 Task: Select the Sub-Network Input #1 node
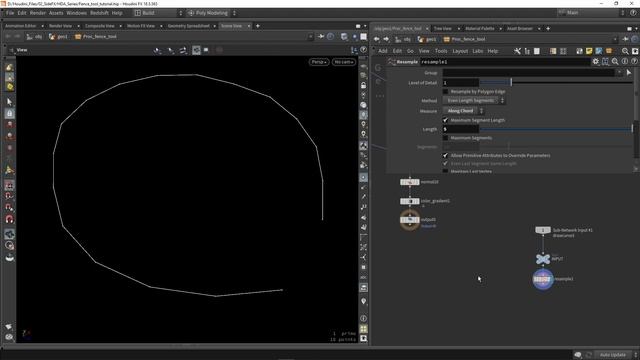(543, 231)
